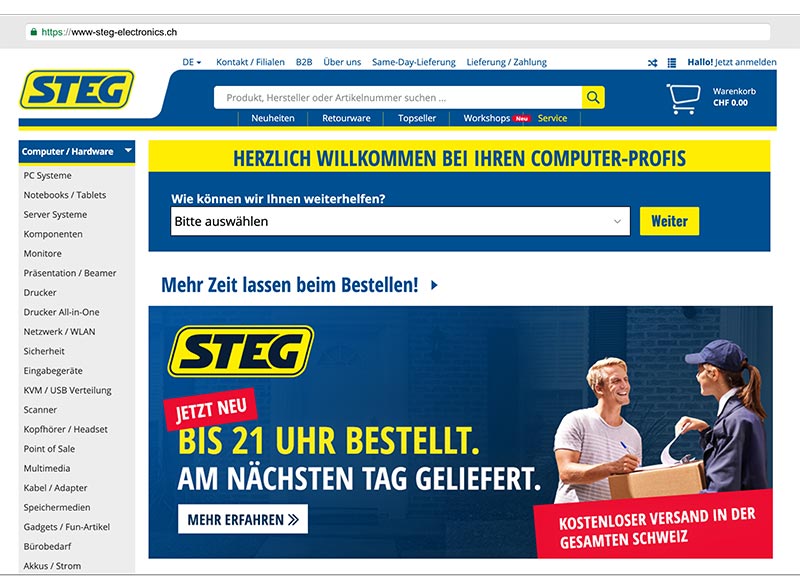Click the green padlock in address bar
The image size is (800, 576).
tap(34, 32)
